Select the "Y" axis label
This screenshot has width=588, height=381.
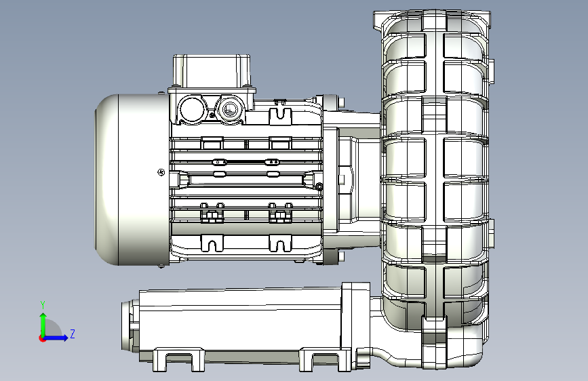click(x=43, y=305)
